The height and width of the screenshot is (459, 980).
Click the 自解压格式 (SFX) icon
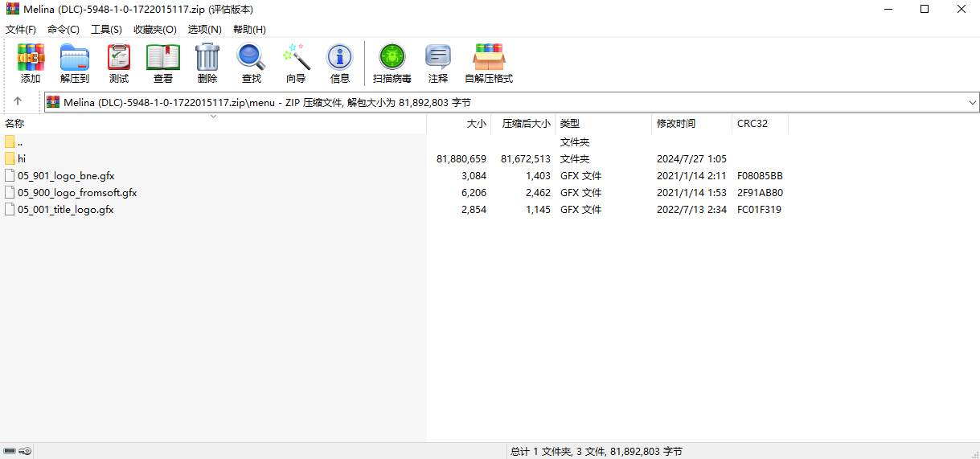coord(489,64)
